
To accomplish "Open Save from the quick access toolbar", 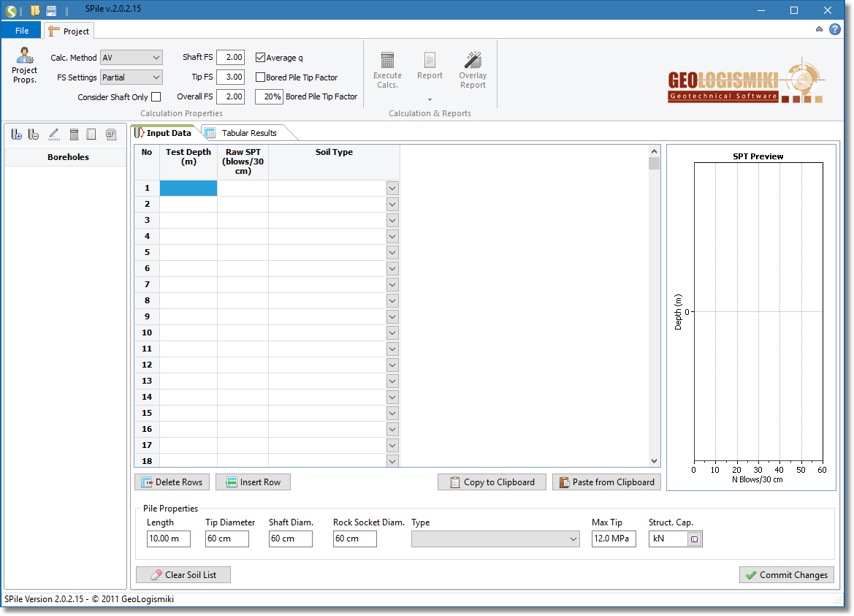I will pos(50,9).
